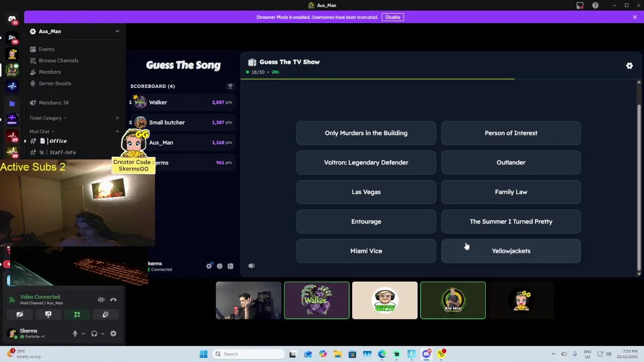Collapse the Mod Chat category

(x=41, y=132)
